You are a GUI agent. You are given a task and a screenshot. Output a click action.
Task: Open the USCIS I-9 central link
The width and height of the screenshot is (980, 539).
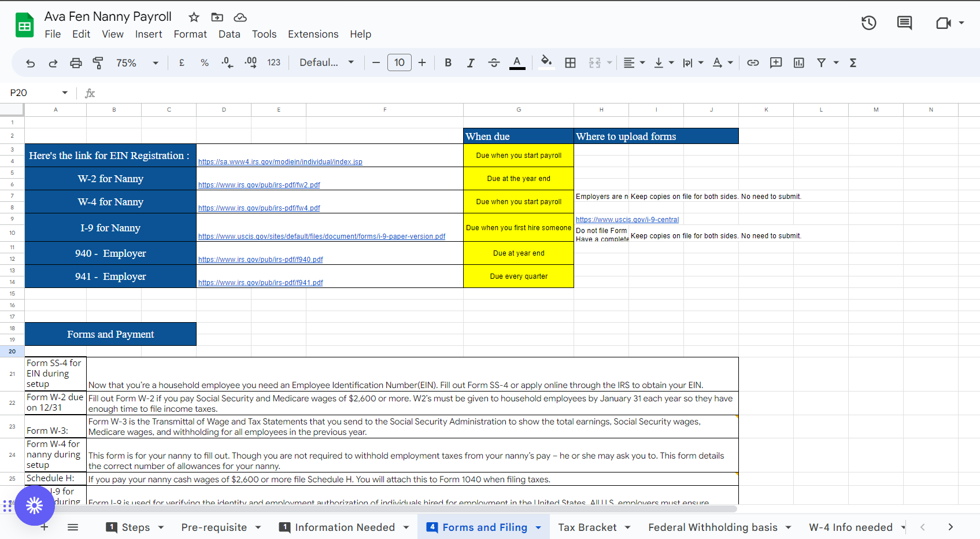click(x=627, y=220)
